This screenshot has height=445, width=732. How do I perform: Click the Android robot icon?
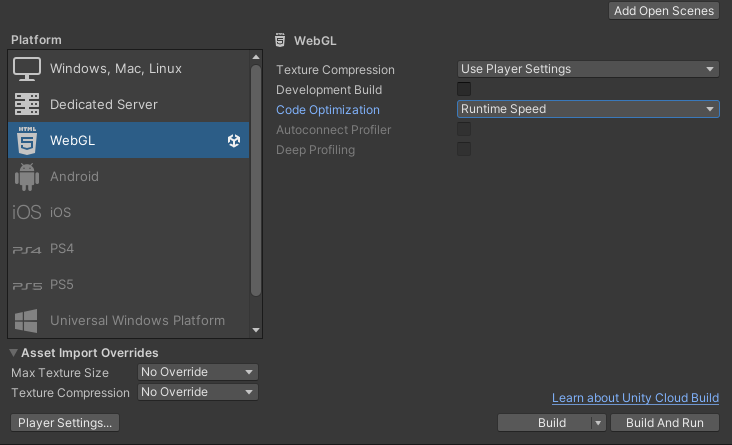[27, 177]
